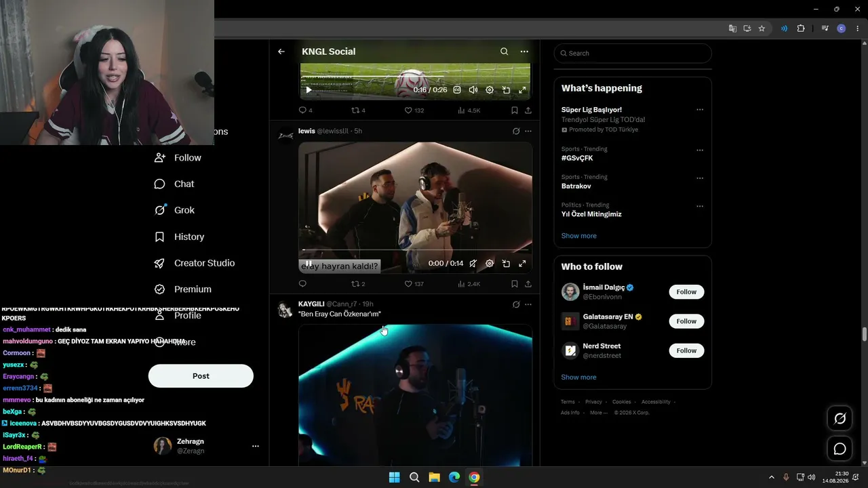The image size is (868, 488).
Task: Follow Nerd Street
Action: [x=686, y=350]
